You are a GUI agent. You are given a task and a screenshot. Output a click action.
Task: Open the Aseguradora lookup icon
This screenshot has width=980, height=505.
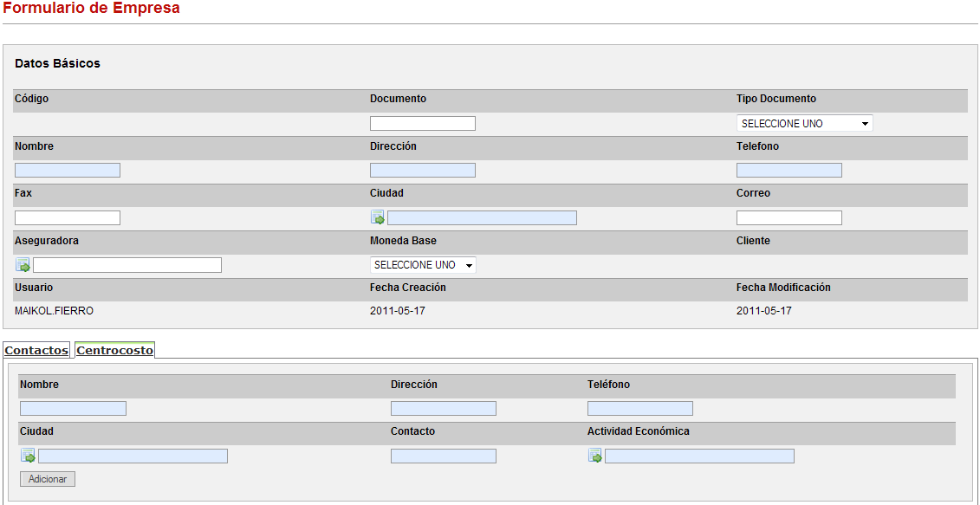point(23,265)
